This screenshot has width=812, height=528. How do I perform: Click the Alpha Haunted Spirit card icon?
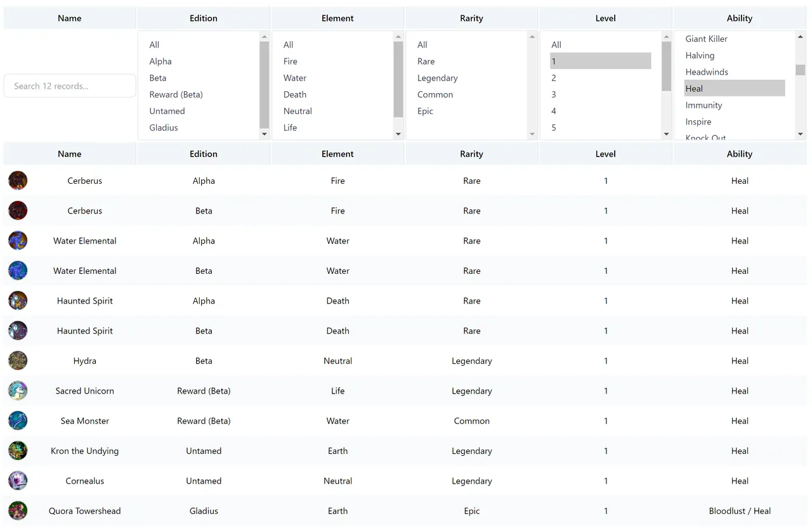(x=18, y=300)
